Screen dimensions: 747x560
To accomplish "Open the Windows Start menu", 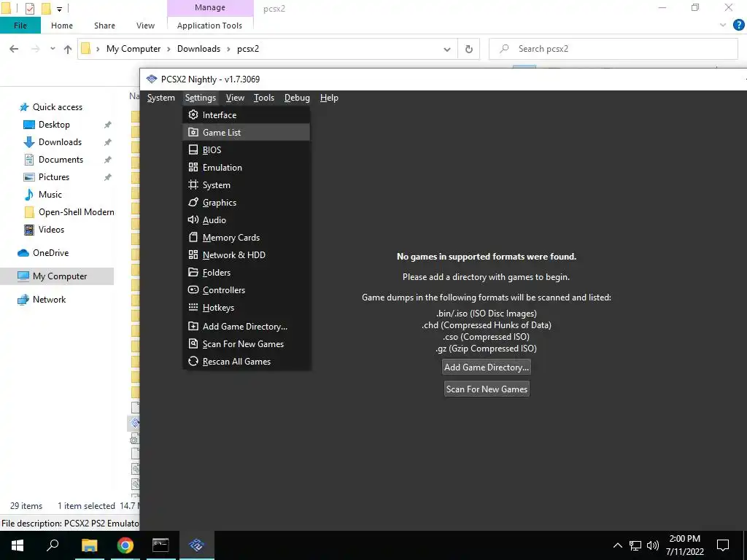I will coord(18,545).
